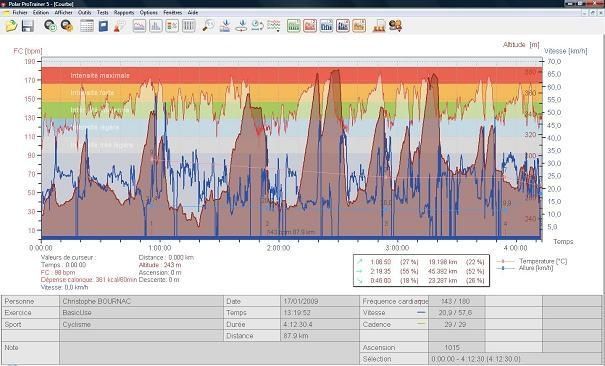The height and width of the screenshot is (366, 605).
Task: Open the Fenêtres menu
Action: pyautogui.click(x=172, y=12)
